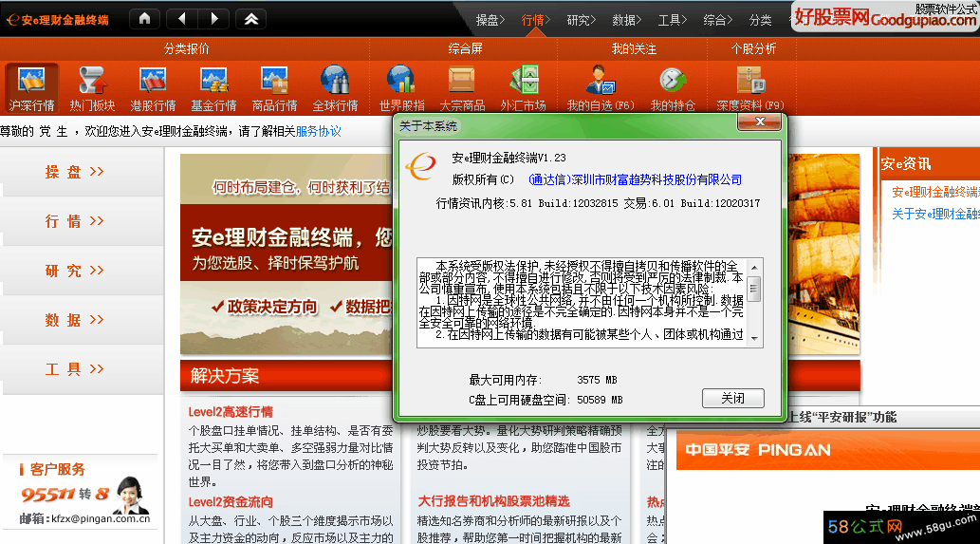This screenshot has height=544, width=980.
Task: Open the 分类 top menu
Action: [760, 21]
